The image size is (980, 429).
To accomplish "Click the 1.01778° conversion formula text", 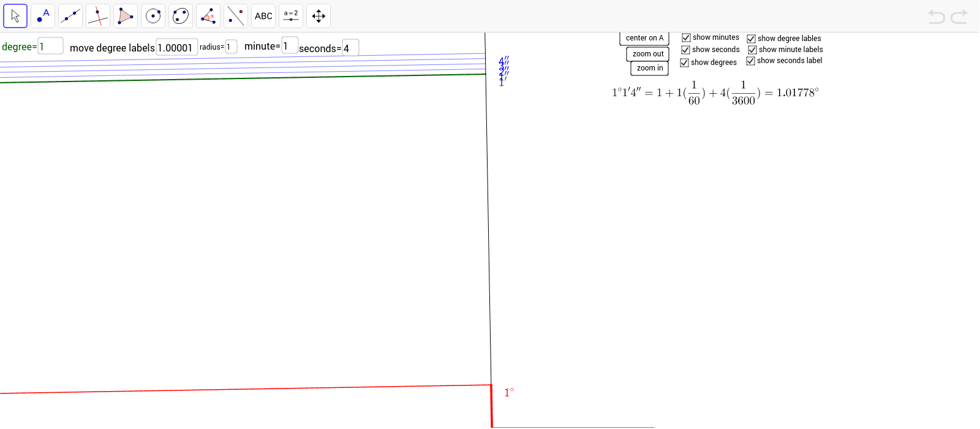I will (x=715, y=93).
